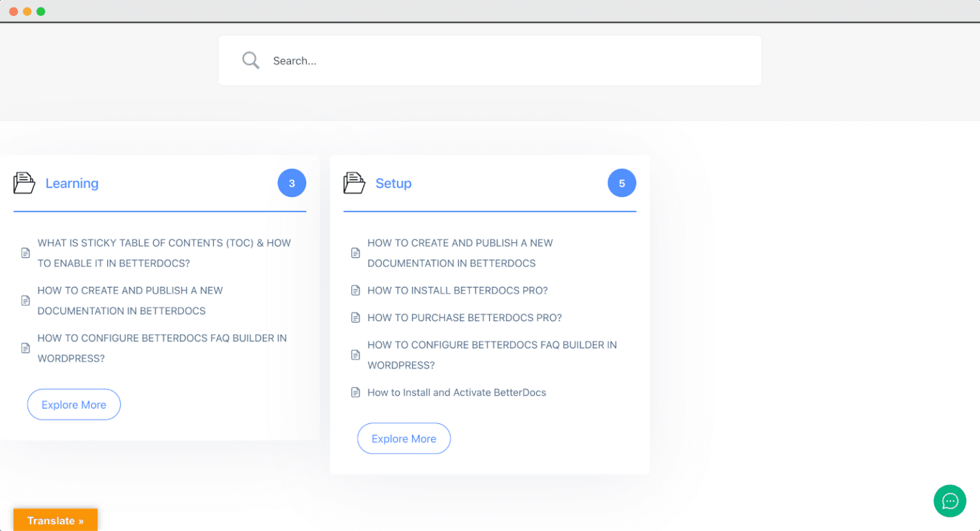980x531 pixels.
Task: Open the Learning category heading
Action: click(71, 183)
